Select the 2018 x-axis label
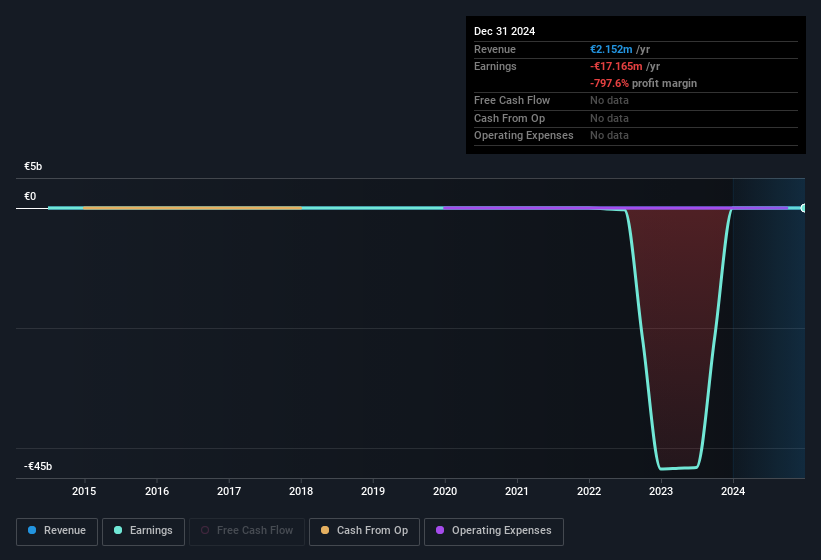Viewport: 821px width, 560px height. click(x=301, y=491)
